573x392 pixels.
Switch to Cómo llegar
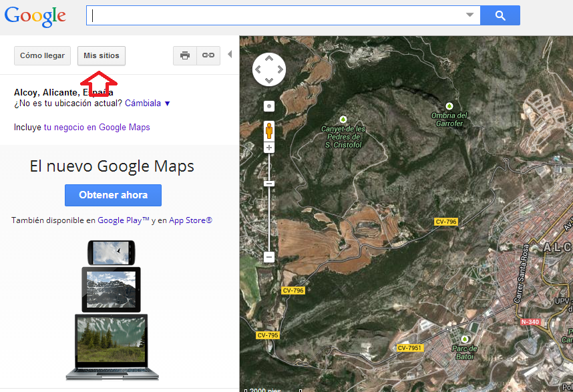[42, 55]
